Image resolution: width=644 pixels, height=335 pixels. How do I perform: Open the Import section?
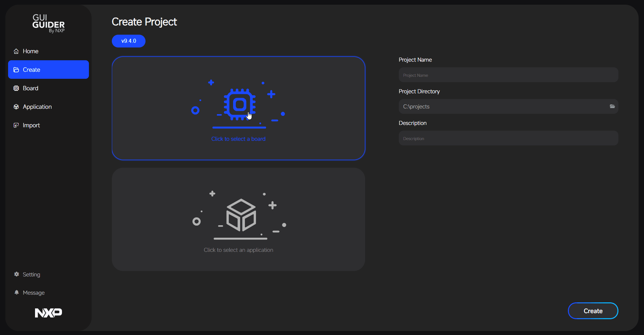(x=48, y=125)
